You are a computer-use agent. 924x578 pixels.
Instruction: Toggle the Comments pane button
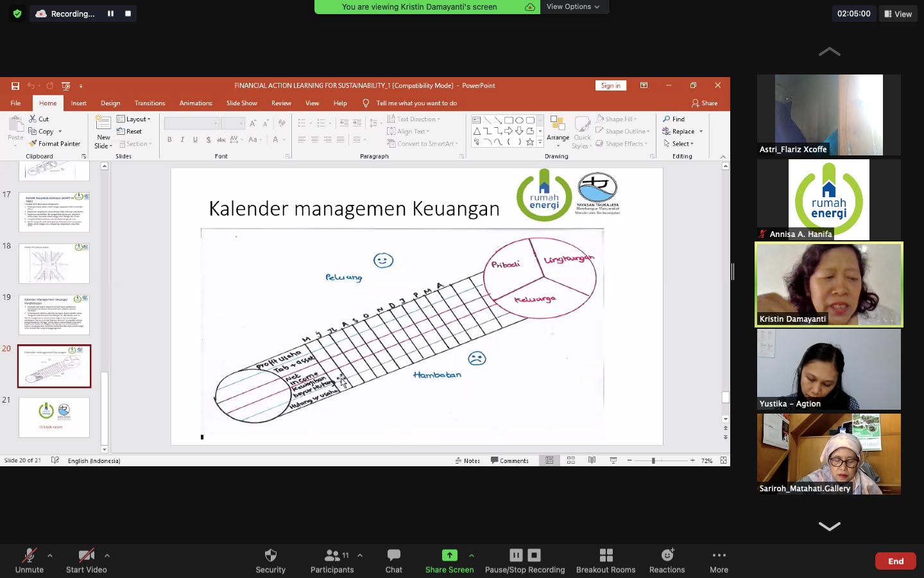tap(509, 460)
